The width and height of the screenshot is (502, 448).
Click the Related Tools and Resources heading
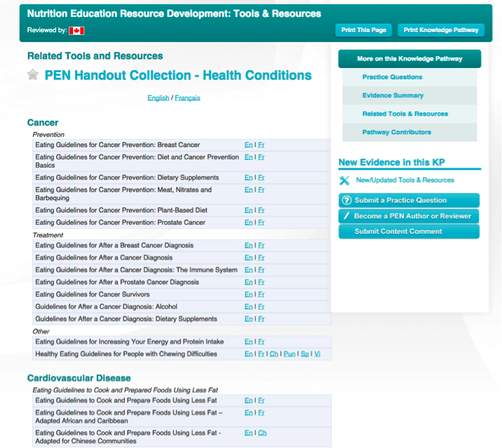pyautogui.click(x=95, y=56)
